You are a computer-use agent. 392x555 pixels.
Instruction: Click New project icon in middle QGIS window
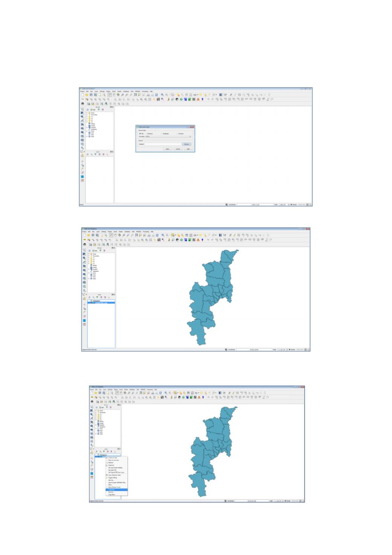point(85,235)
